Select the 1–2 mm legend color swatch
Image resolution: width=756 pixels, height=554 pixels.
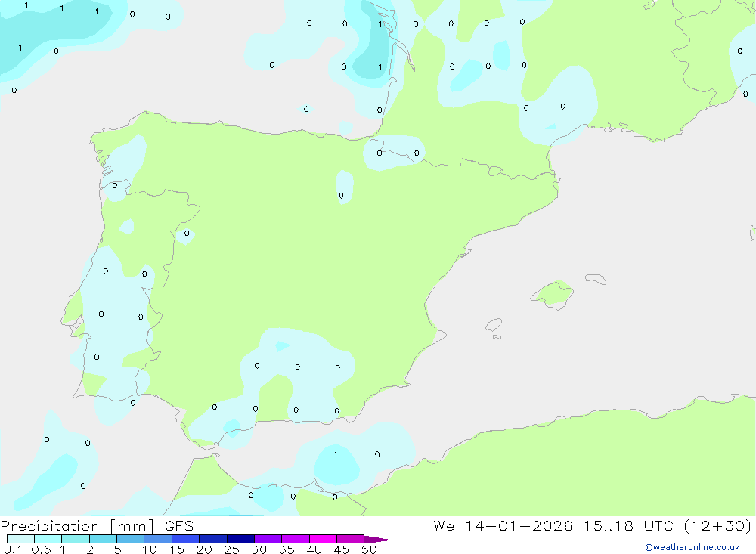tap(76, 539)
